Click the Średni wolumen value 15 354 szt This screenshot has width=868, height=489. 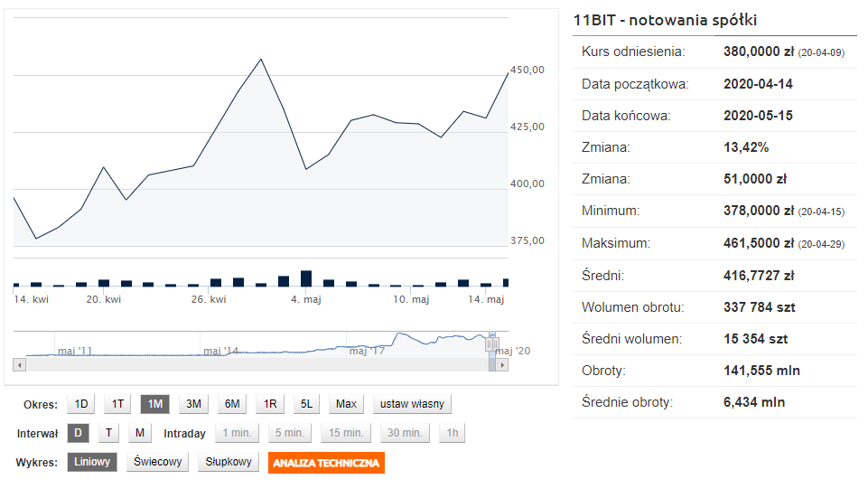(x=756, y=339)
